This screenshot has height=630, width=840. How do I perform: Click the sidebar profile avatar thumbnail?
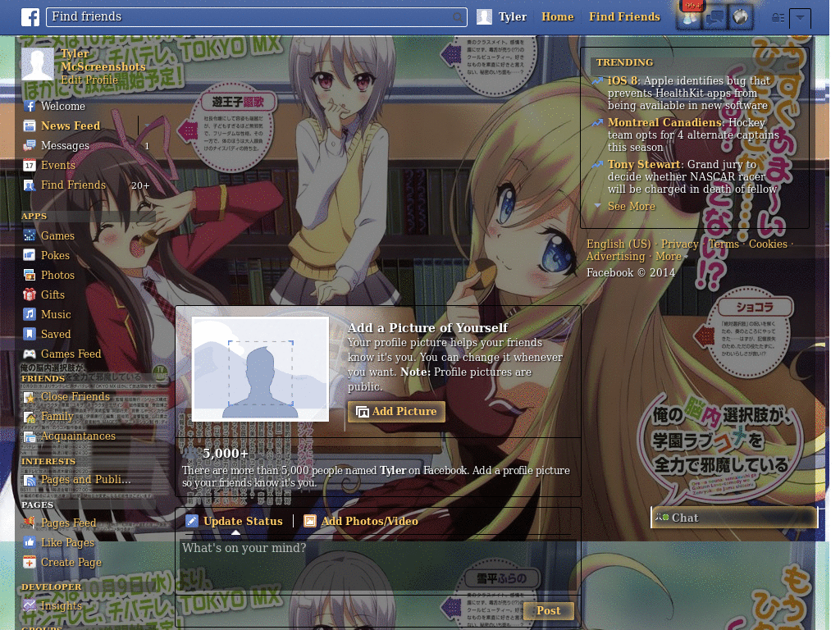38,64
